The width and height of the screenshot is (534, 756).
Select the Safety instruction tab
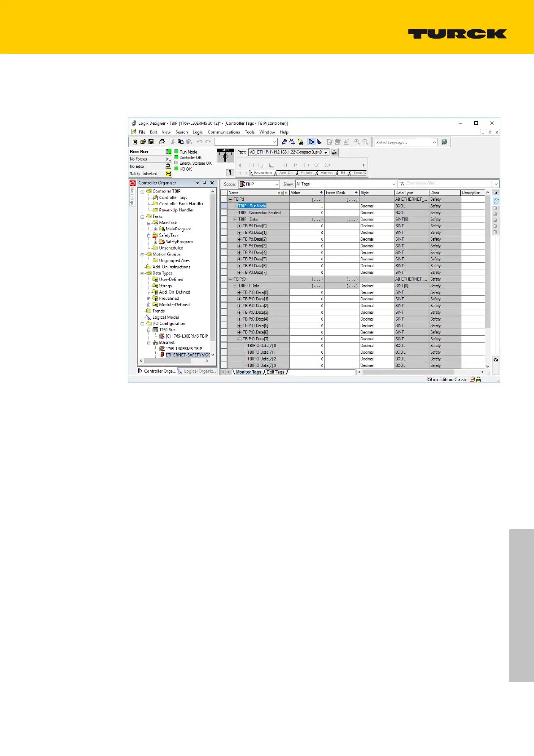[306, 173]
